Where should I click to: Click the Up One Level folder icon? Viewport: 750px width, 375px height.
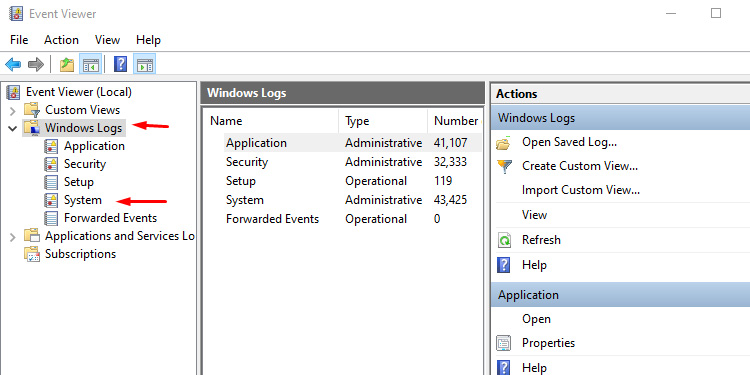[67, 65]
